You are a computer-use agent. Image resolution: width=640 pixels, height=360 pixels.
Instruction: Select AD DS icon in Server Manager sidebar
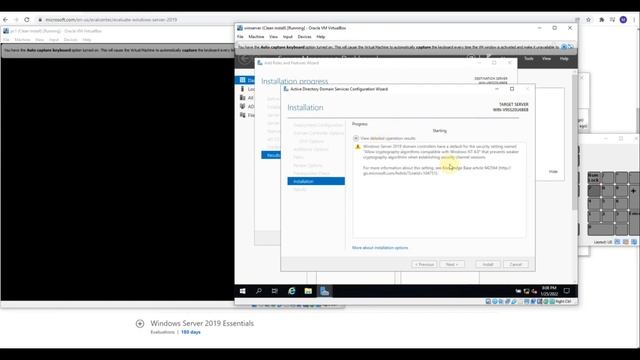pyautogui.click(x=242, y=106)
